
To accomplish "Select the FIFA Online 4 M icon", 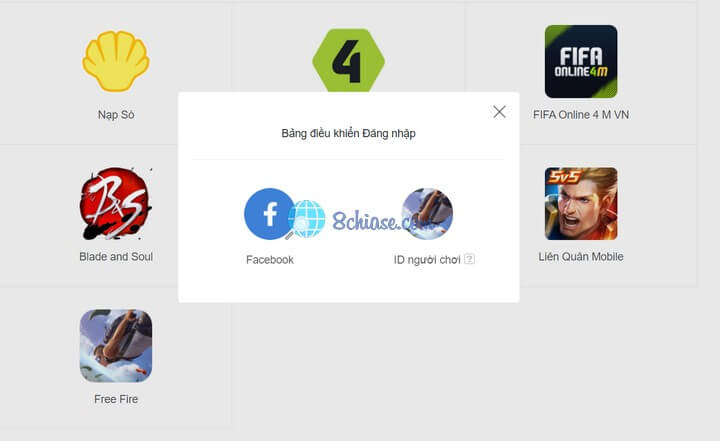I will click(581, 62).
